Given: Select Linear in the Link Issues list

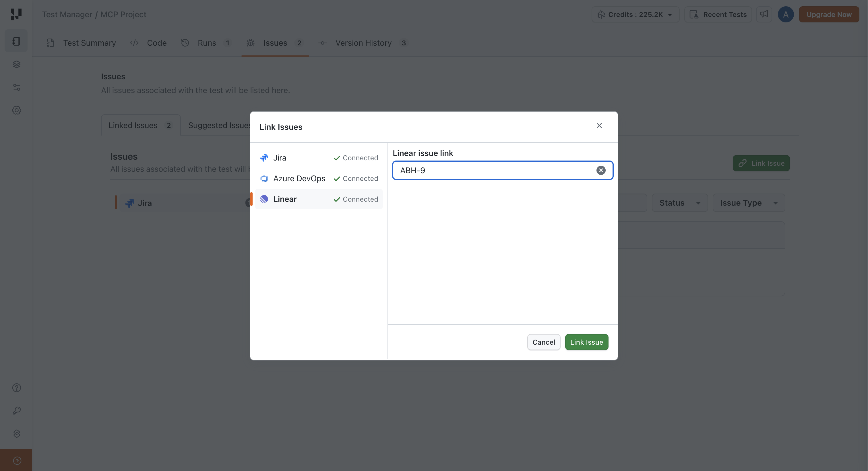Looking at the screenshot, I should click(x=319, y=199).
